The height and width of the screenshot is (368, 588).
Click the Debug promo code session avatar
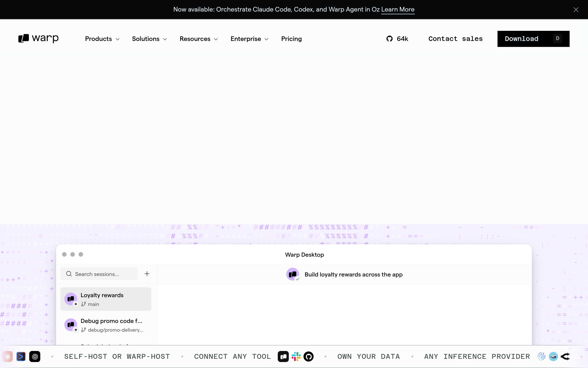pyautogui.click(x=71, y=325)
